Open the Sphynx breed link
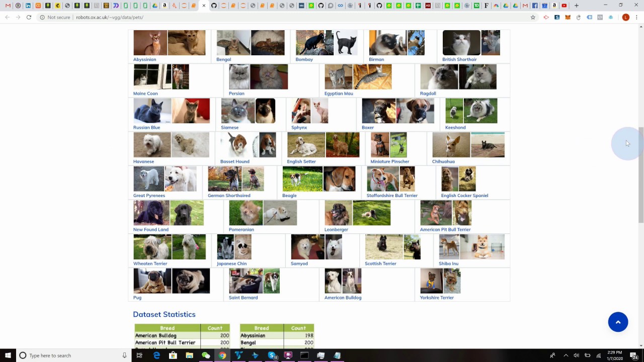Image resolution: width=644 pixels, height=362 pixels. (299, 128)
